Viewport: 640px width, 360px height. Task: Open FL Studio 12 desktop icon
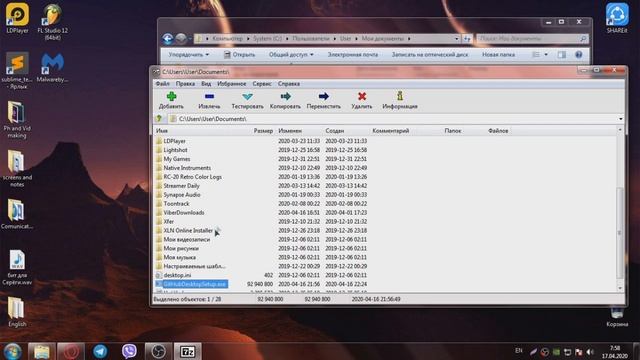(52, 22)
